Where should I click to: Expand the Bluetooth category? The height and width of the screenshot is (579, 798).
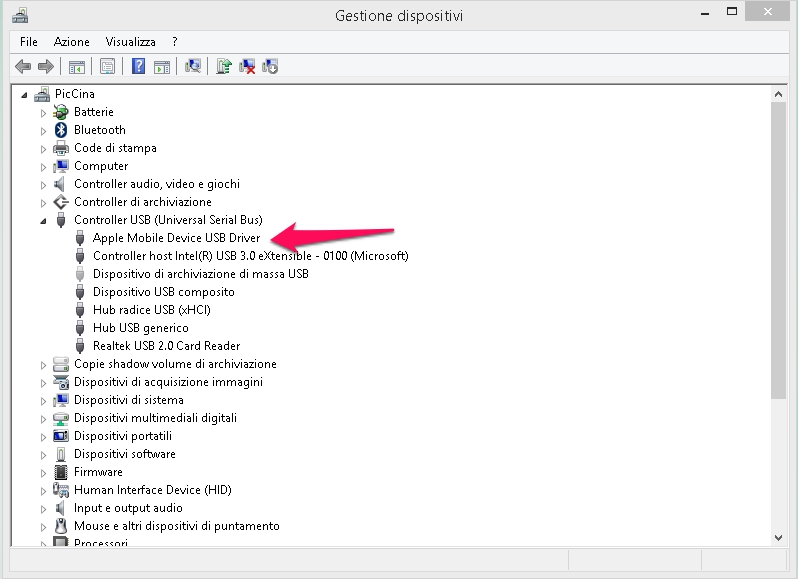43,130
